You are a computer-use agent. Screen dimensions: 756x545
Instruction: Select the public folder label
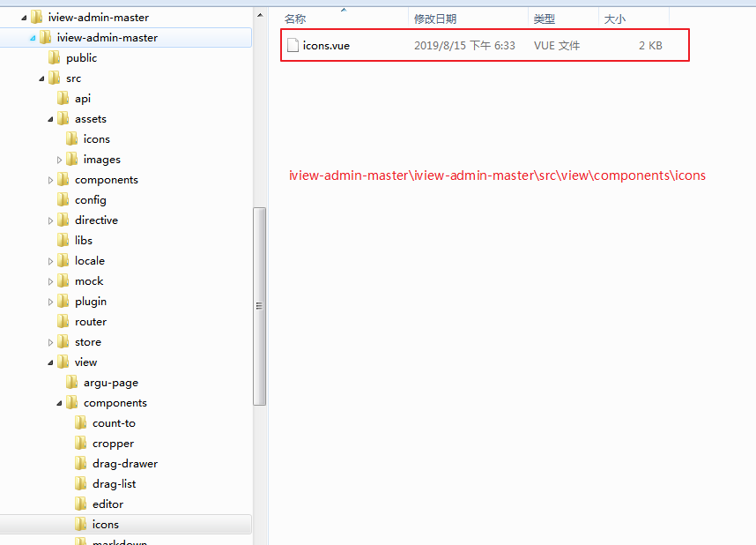click(x=81, y=58)
